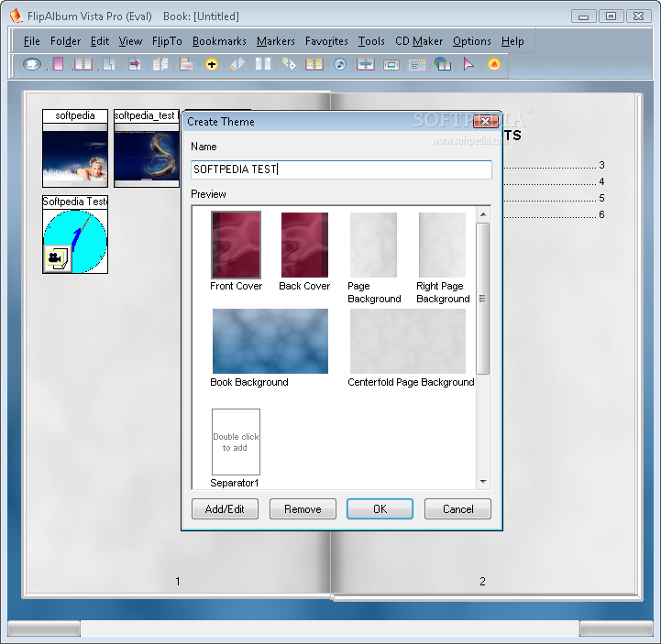Viewport: 661px width, 644px height.
Task: Click the theme Name input field
Action: coord(341,169)
